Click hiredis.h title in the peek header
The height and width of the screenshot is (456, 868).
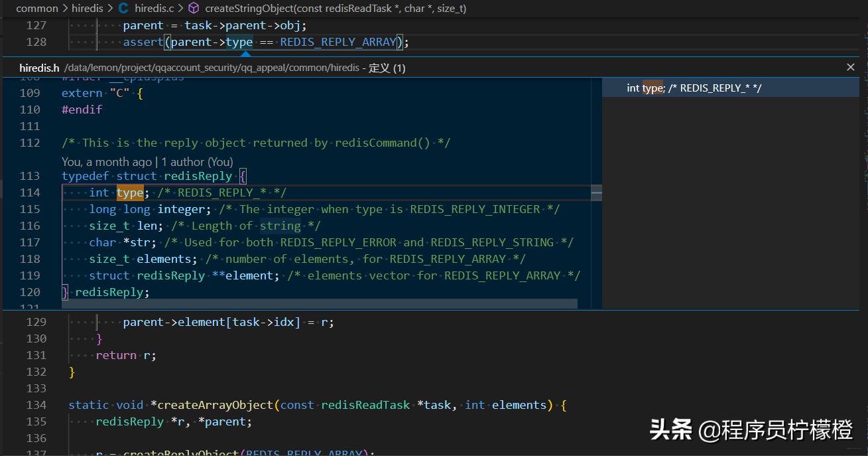point(39,67)
